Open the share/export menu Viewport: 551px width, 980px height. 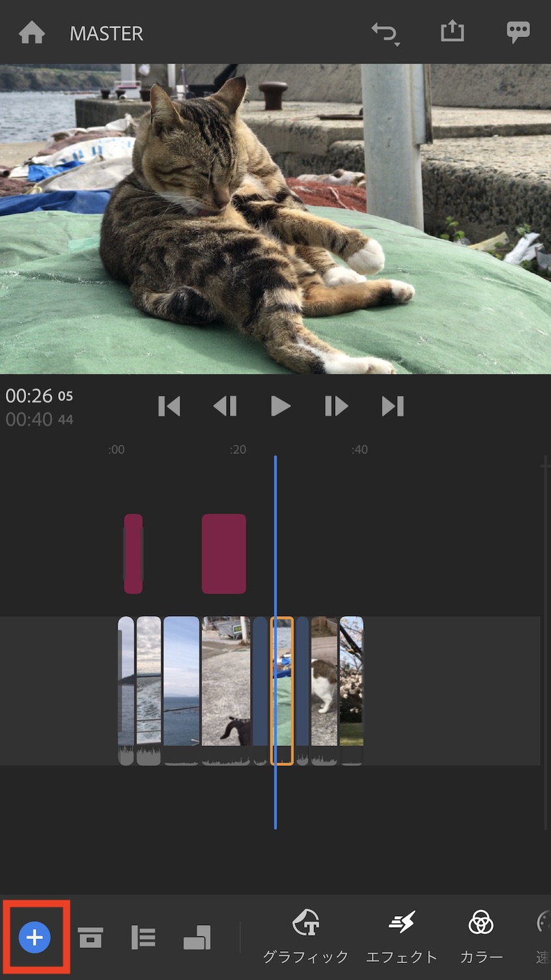(x=452, y=31)
